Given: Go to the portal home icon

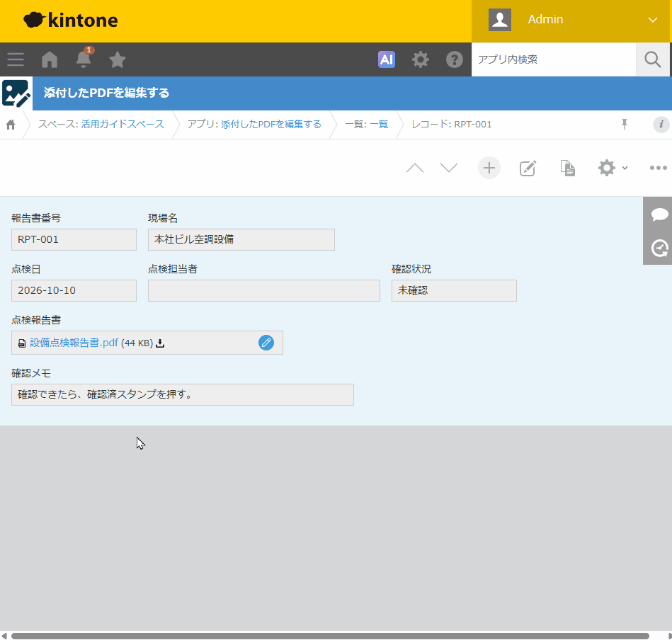Looking at the screenshot, I should click(50, 59).
